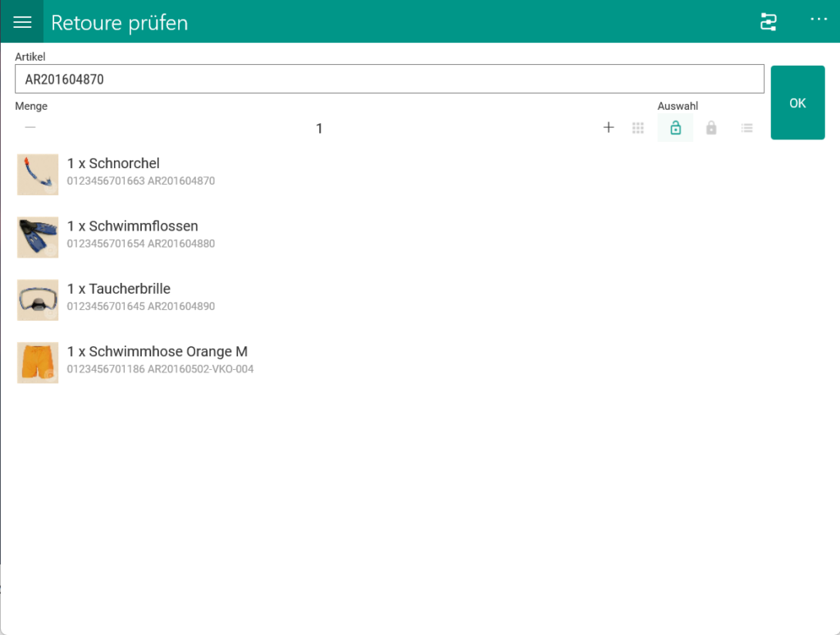Viewport: 840px width, 635px height.
Task: Enable the closed padlock locked selection mode
Action: 711,128
